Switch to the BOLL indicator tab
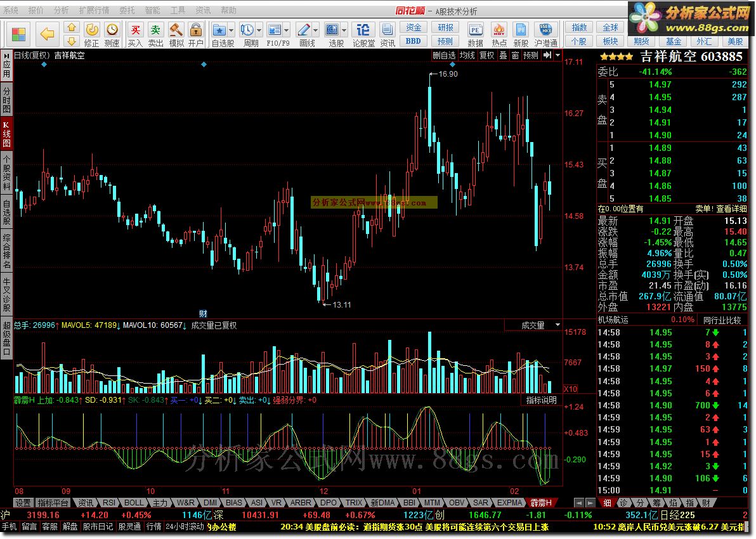This screenshot has width=756, height=539. pos(134,503)
